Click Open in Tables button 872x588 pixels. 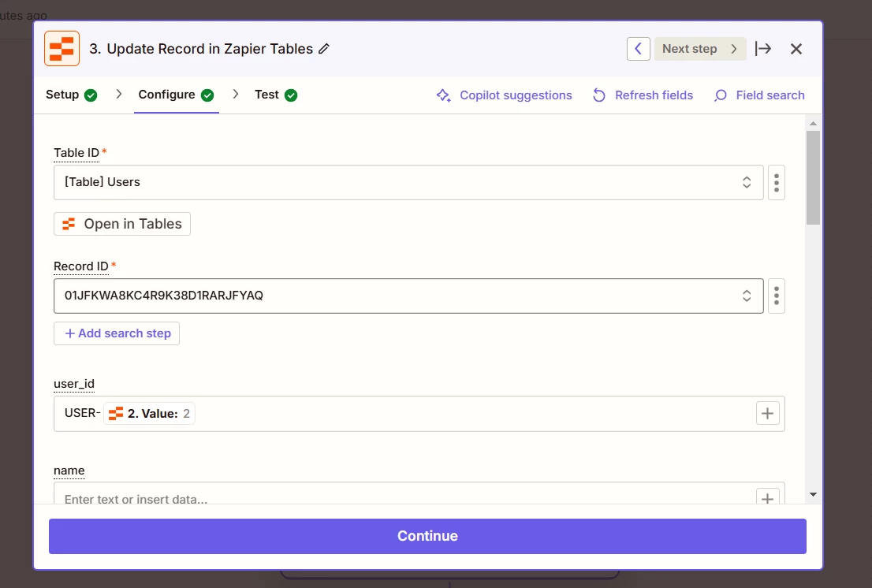121,224
